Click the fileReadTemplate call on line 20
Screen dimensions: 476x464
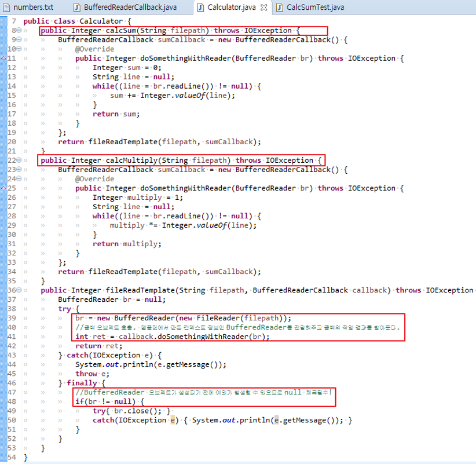(174, 142)
